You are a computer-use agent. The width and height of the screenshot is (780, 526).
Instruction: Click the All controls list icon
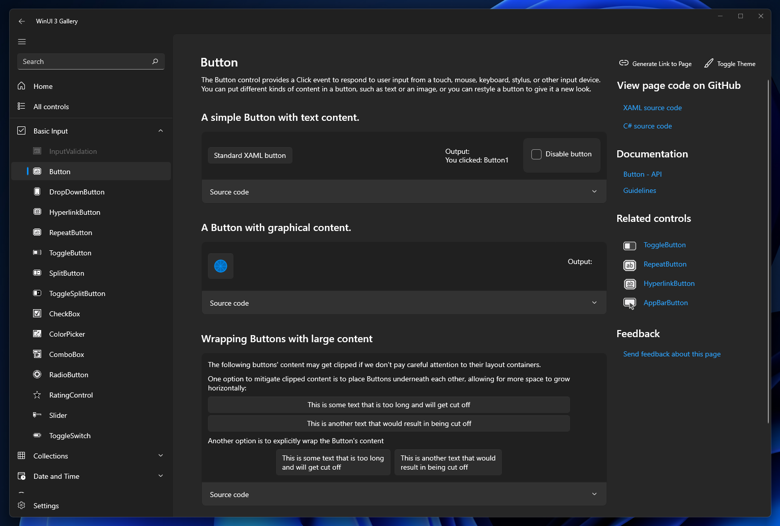click(x=21, y=106)
